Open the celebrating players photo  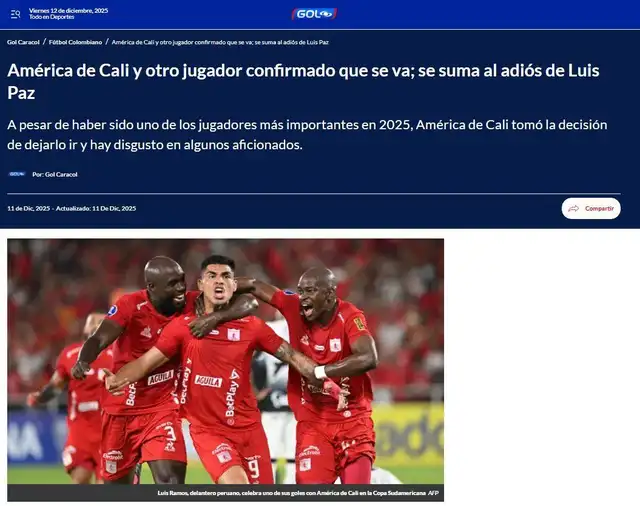pyautogui.click(x=225, y=361)
